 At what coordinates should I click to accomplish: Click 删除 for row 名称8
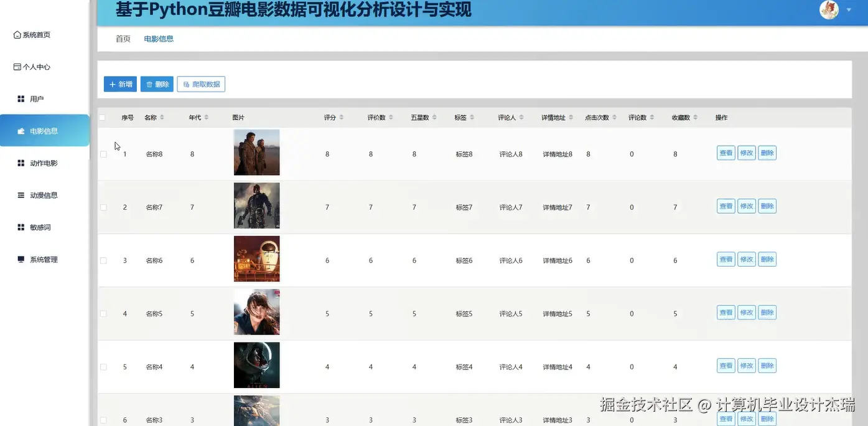[767, 153]
